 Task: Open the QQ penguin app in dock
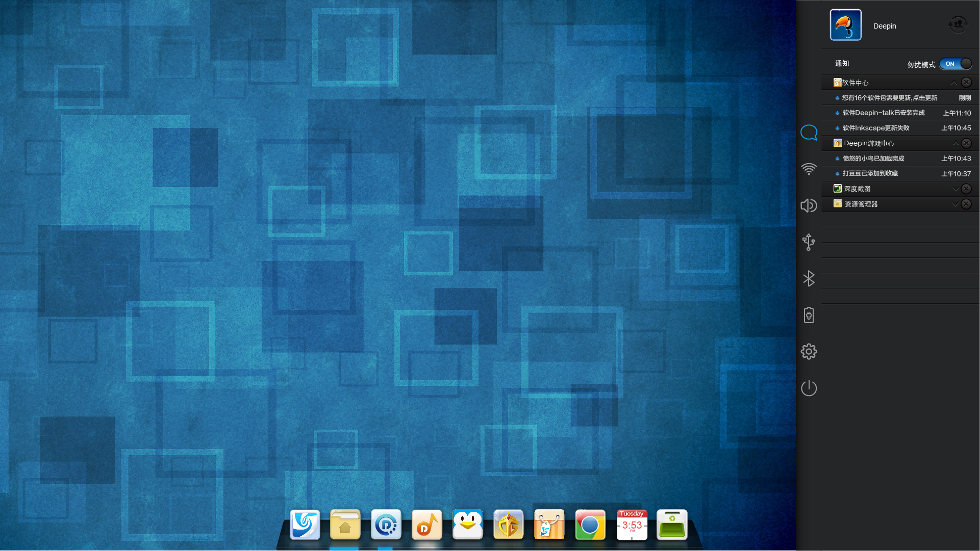(467, 524)
